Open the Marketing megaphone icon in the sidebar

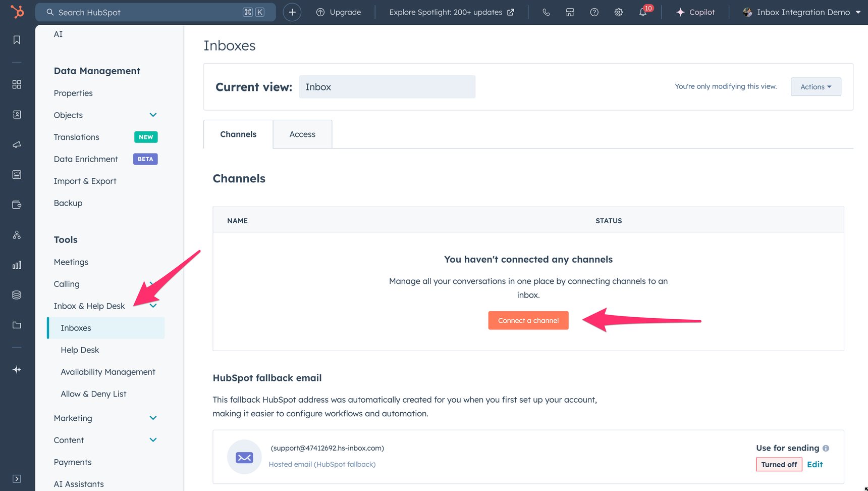point(17,144)
